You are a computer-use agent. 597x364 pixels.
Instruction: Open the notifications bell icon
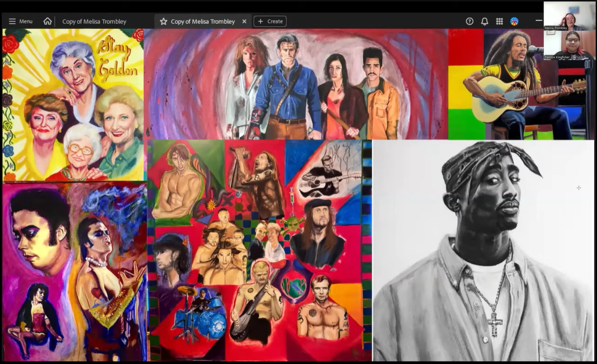[x=485, y=21]
